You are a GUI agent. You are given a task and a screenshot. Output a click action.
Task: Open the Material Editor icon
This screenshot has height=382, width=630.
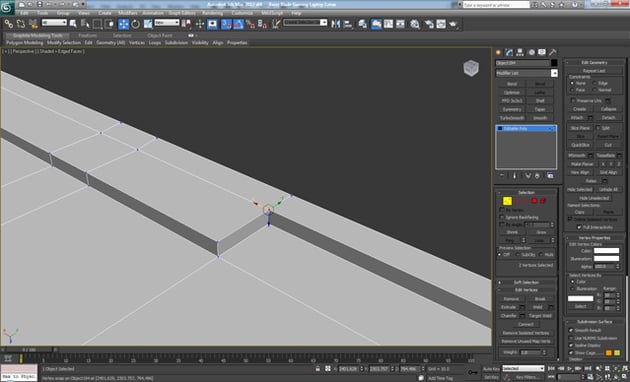coord(415,24)
